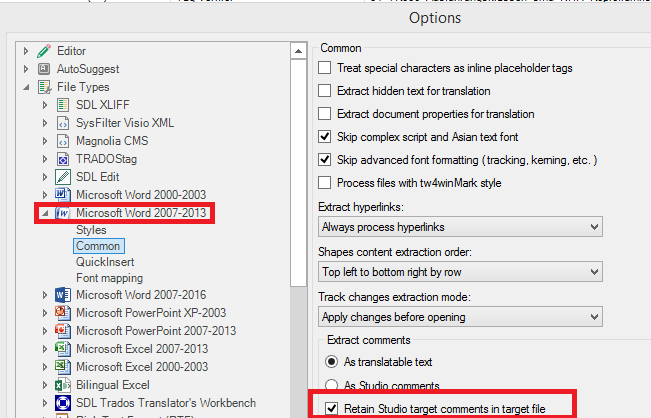Enable Process files with tw4winMark style

point(325,183)
